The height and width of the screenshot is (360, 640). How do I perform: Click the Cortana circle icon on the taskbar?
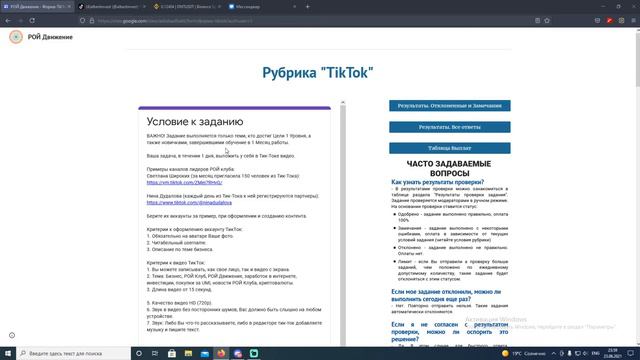139,353
